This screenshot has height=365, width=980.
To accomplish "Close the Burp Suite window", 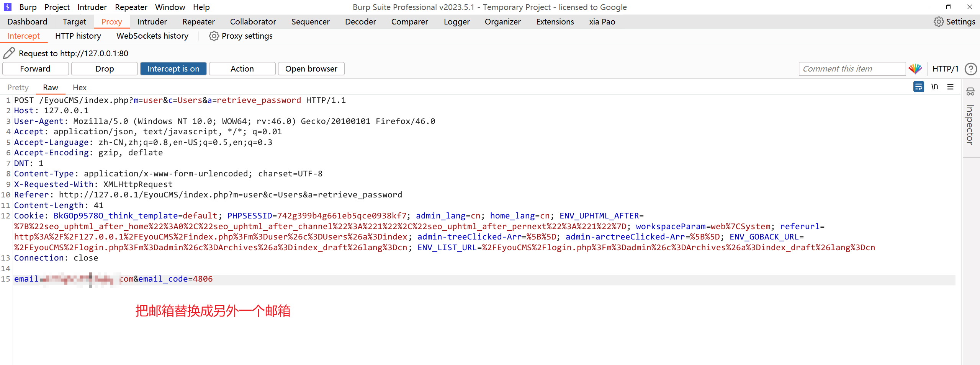I will (970, 7).
